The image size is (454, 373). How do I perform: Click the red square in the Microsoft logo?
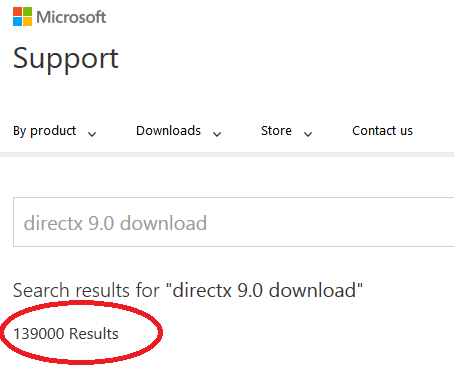click(x=17, y=11)
